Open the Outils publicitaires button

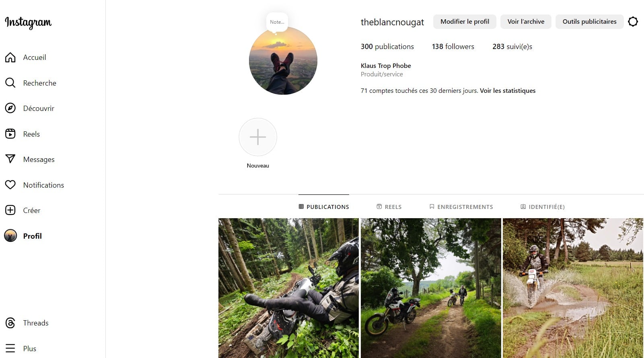[x=589, y=22]
